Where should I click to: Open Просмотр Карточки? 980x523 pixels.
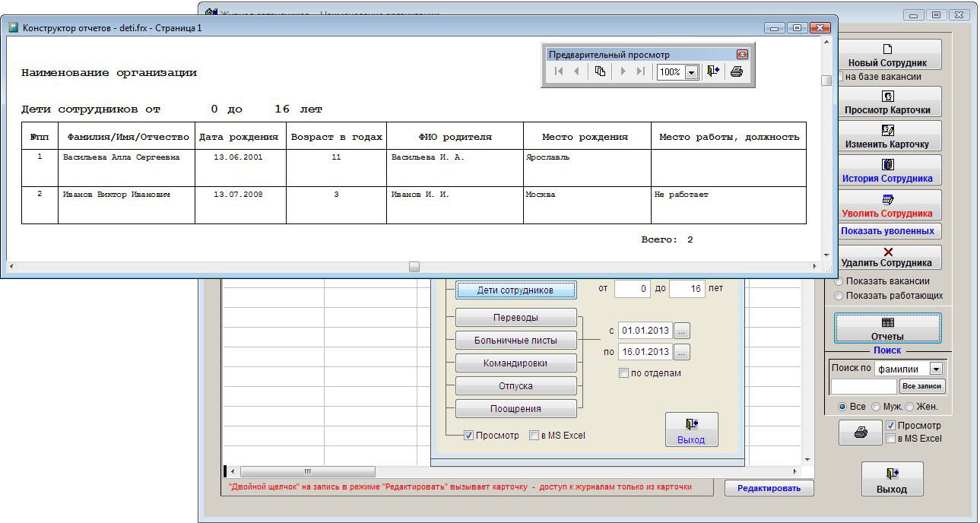coord(887,103)
